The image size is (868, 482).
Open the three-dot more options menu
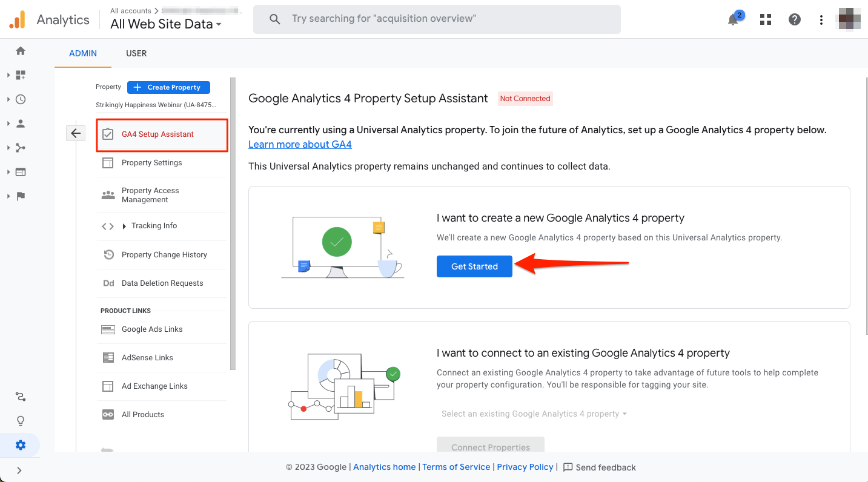(821, 19)
